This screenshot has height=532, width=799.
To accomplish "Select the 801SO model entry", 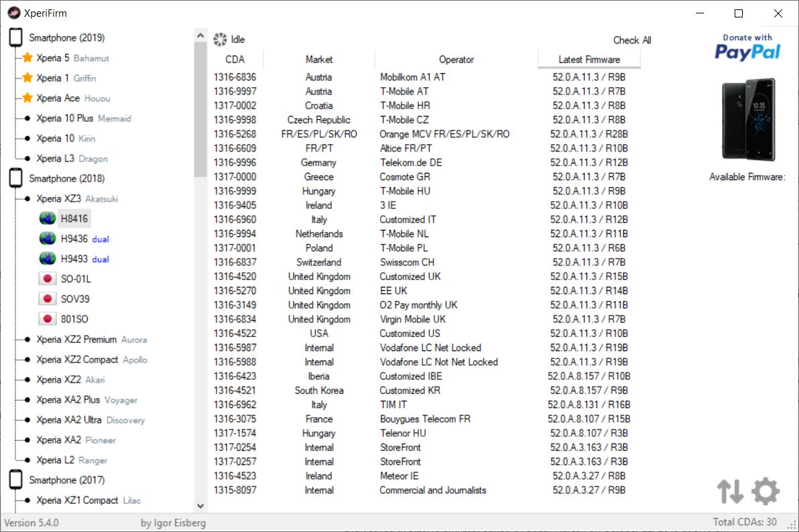I will (x=74, y=319).
